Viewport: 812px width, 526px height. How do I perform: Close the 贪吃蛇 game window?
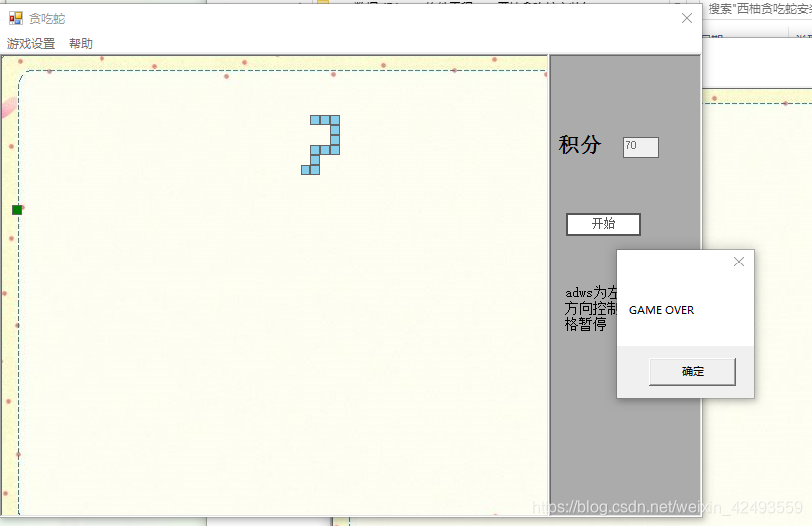point(687,18)
